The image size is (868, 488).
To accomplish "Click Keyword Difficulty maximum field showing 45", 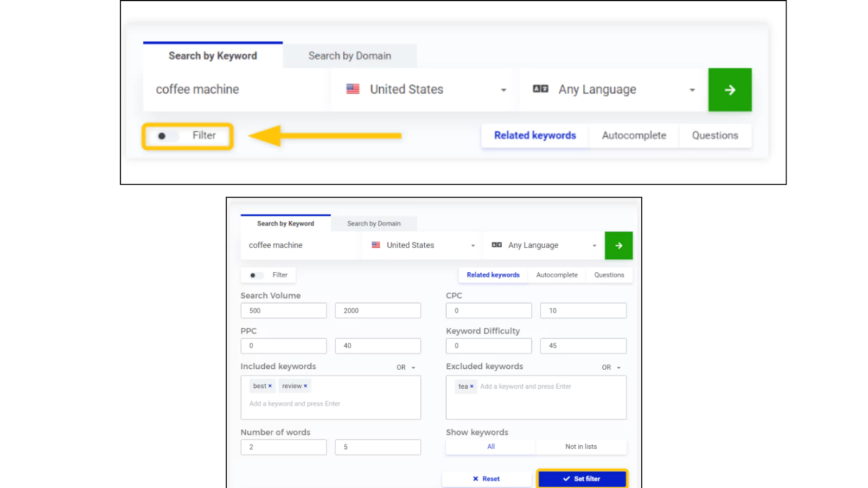I will coord(583,346).
